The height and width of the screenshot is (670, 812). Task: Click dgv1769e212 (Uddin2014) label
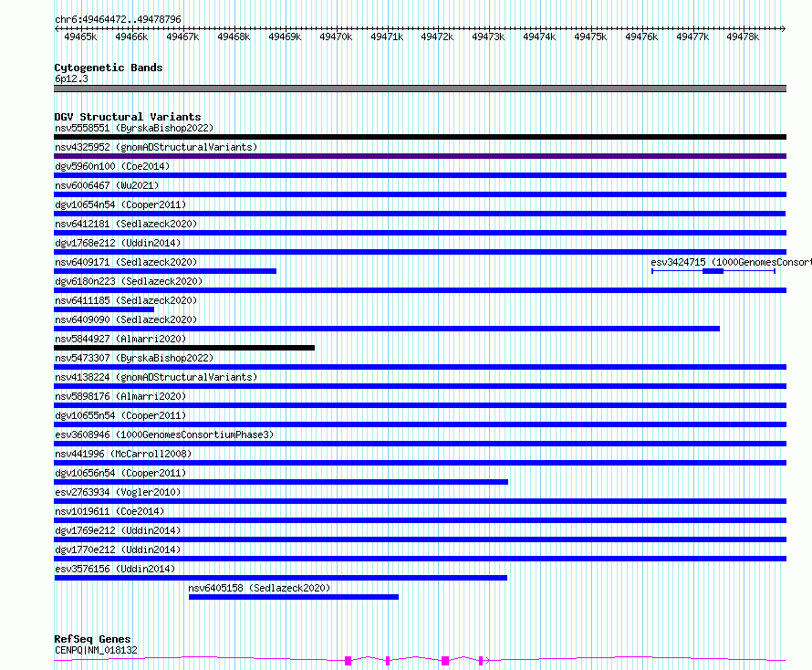118,530
